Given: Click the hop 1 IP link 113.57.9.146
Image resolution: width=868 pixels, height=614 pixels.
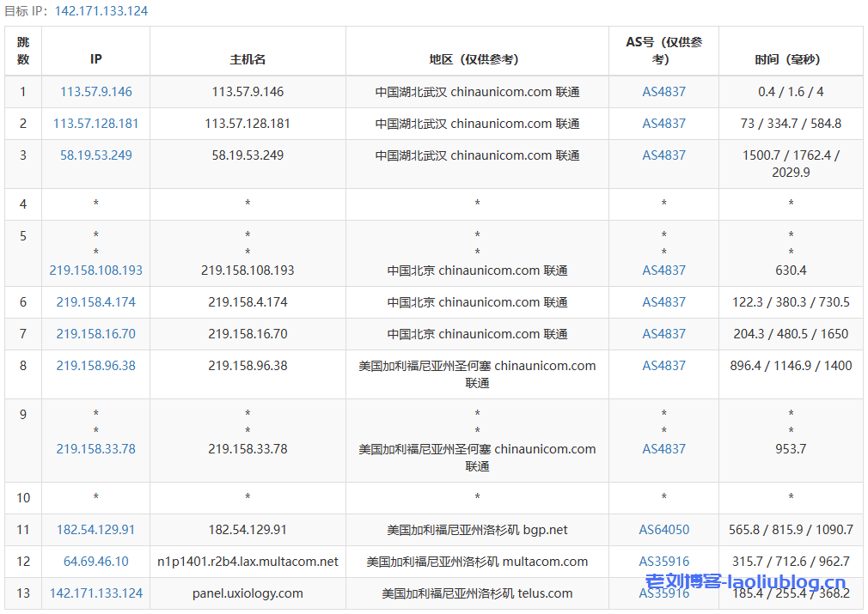Looking at the screenshot, I should 95,91.
